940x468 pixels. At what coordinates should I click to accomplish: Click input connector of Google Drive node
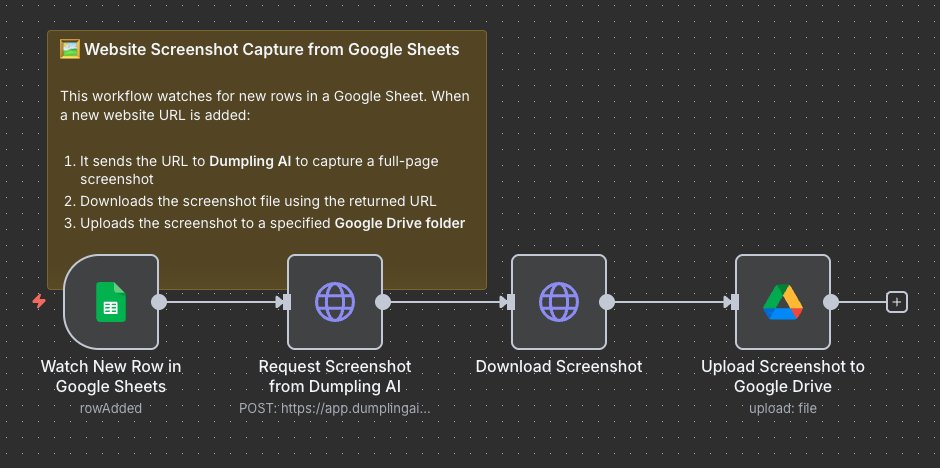735,302
